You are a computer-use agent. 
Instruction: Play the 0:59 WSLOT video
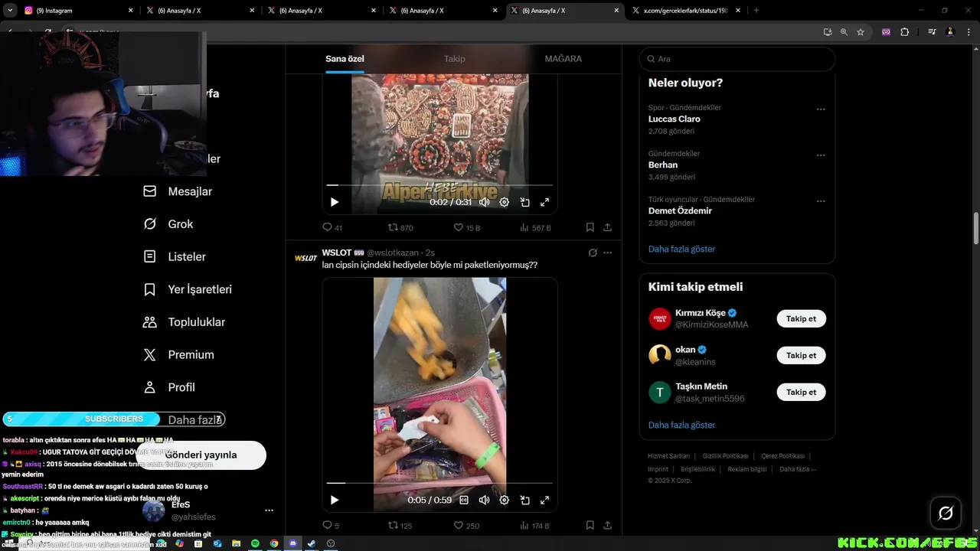tap(335, 500)
